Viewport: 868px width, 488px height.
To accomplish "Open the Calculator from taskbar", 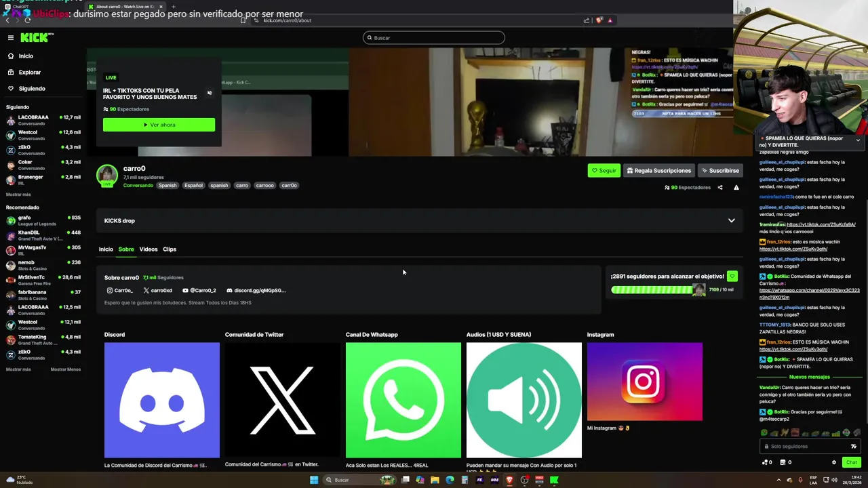I will (x=465, y=480).
